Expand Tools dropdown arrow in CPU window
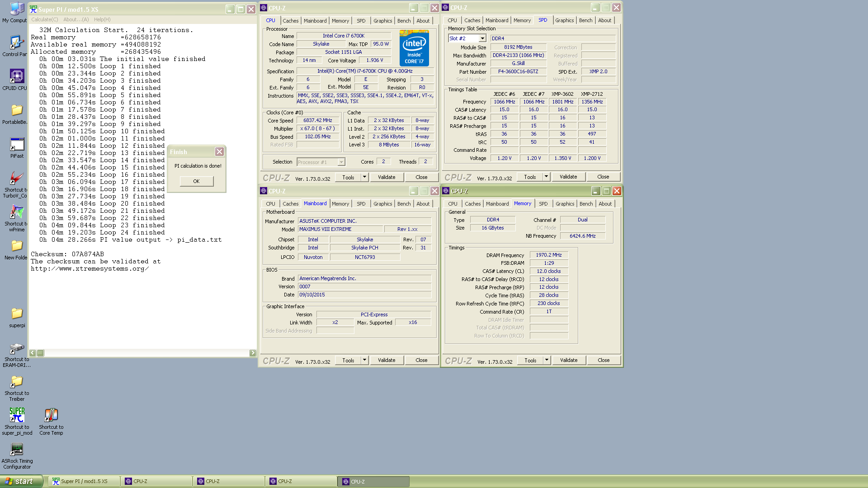The width and height of the screenshot is (868, 488). [x=364, y=177]
